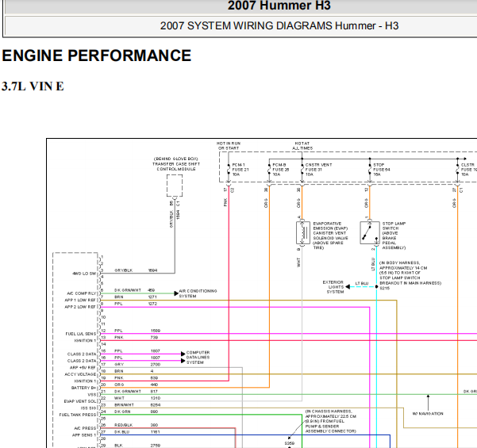Click the "FUEL TANK PRESS" pin label
Viewport: 477px width, 448px height.
78,415
